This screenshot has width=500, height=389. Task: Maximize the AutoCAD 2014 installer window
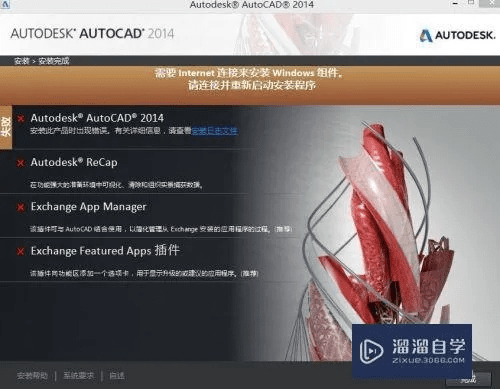tap(471, 3)
